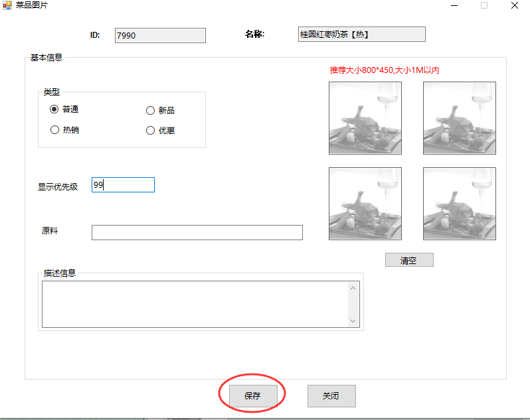Viewport: 530px width, 420px height.
Task: Click 清空 to clear images
Action: coord(409,260)
